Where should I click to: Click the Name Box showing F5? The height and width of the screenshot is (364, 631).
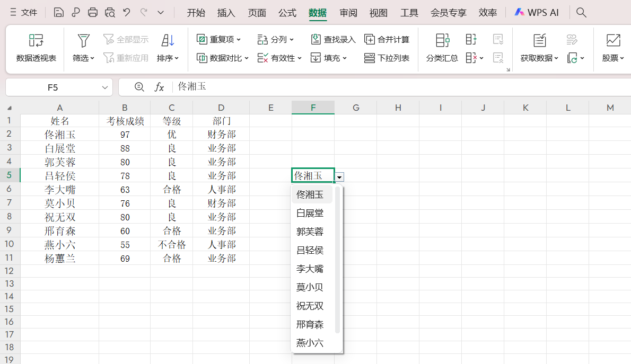tap(53, 87)
